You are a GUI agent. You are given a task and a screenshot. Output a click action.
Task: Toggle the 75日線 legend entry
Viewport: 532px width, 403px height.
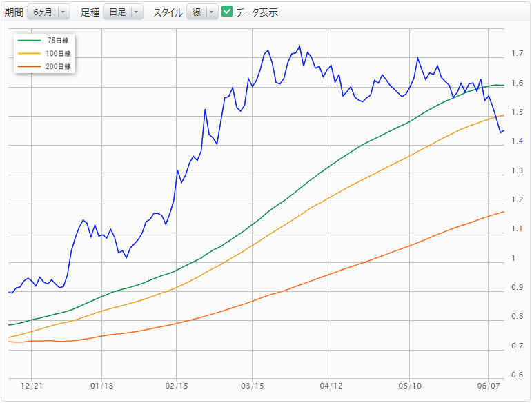click(x=43, y=40)
